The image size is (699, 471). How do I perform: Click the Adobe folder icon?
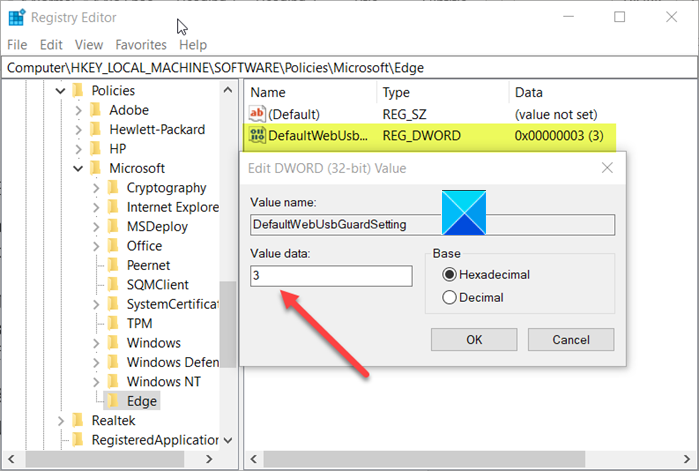[x=96, y=110]
